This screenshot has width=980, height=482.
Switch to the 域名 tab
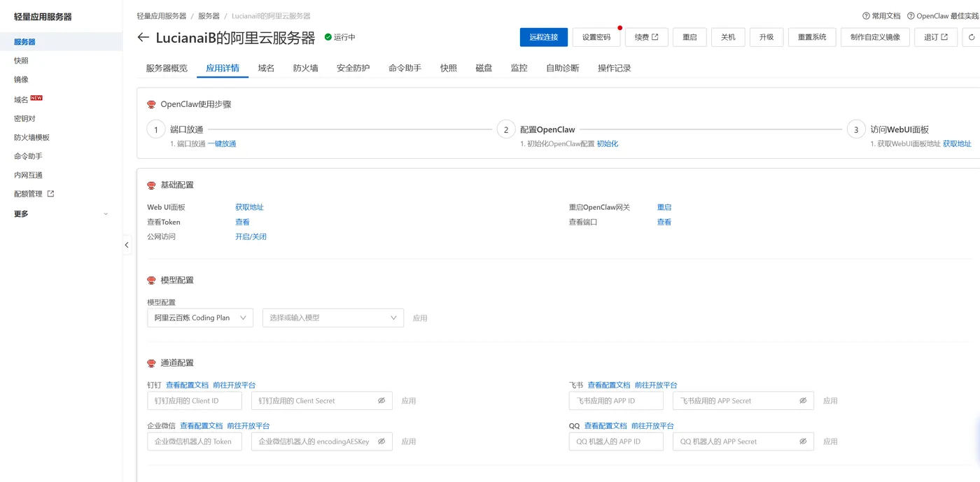click(266, 68)
